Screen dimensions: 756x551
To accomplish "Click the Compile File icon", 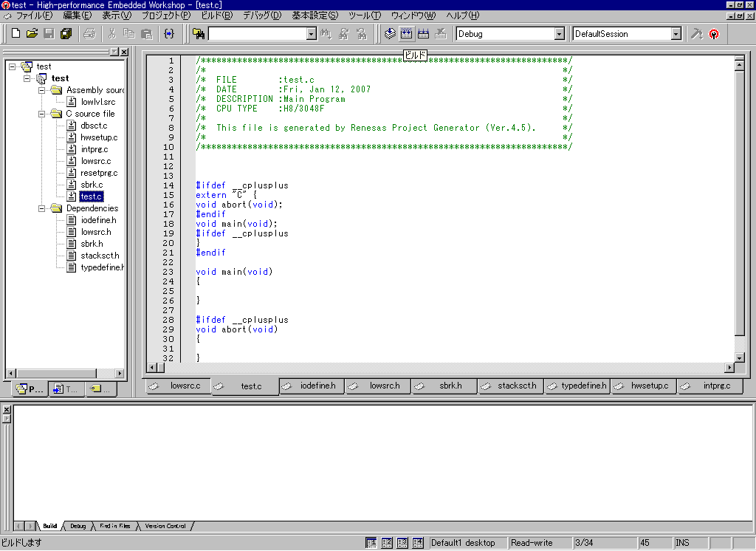I will pos(391,34).
